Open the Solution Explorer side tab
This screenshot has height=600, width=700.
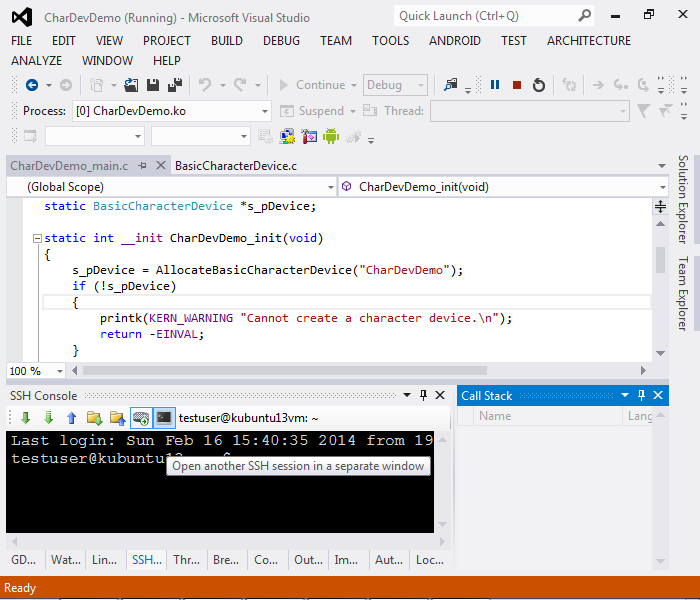(x=683, y=199)
